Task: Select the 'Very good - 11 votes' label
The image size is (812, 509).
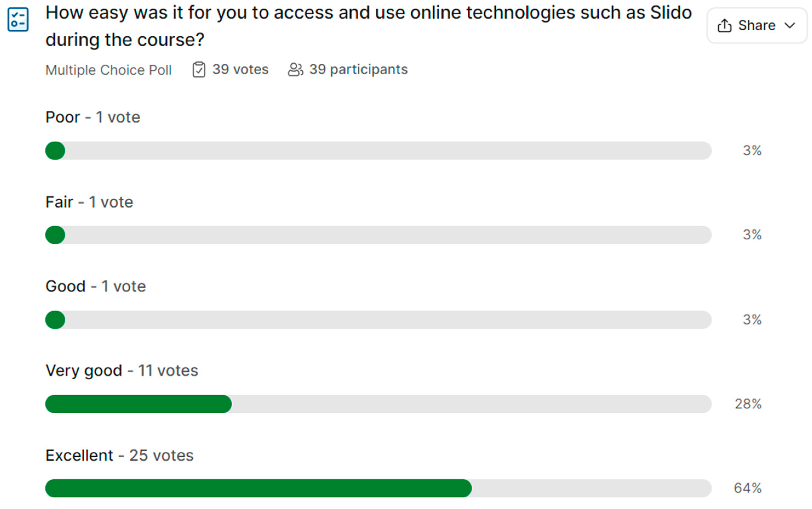Action: (x=122, y=371)
